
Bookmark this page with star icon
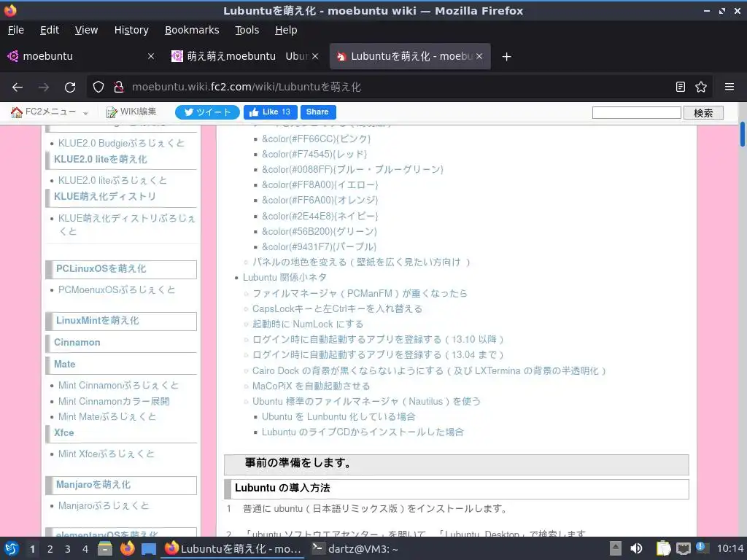click(701, 87)
